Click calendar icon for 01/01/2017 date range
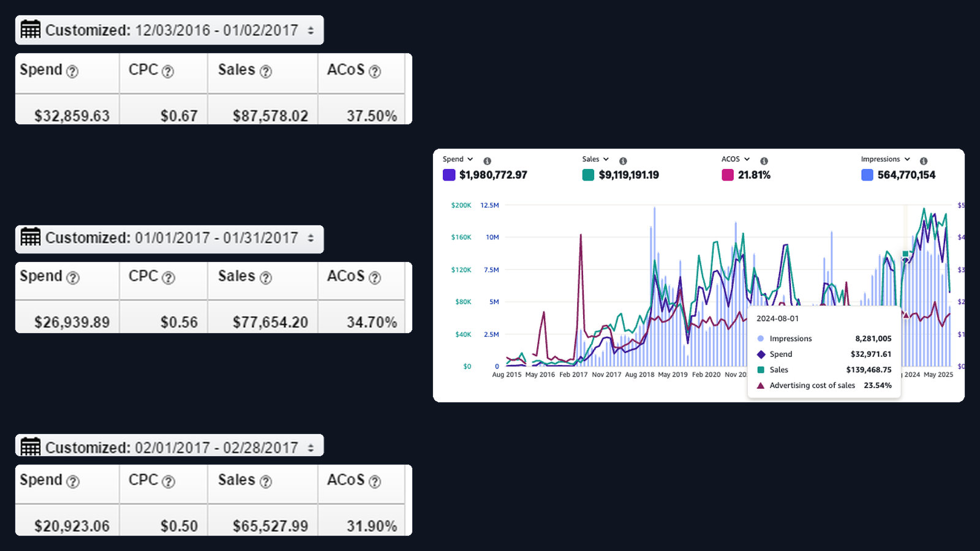980x551 pixels. click(31, 236)
